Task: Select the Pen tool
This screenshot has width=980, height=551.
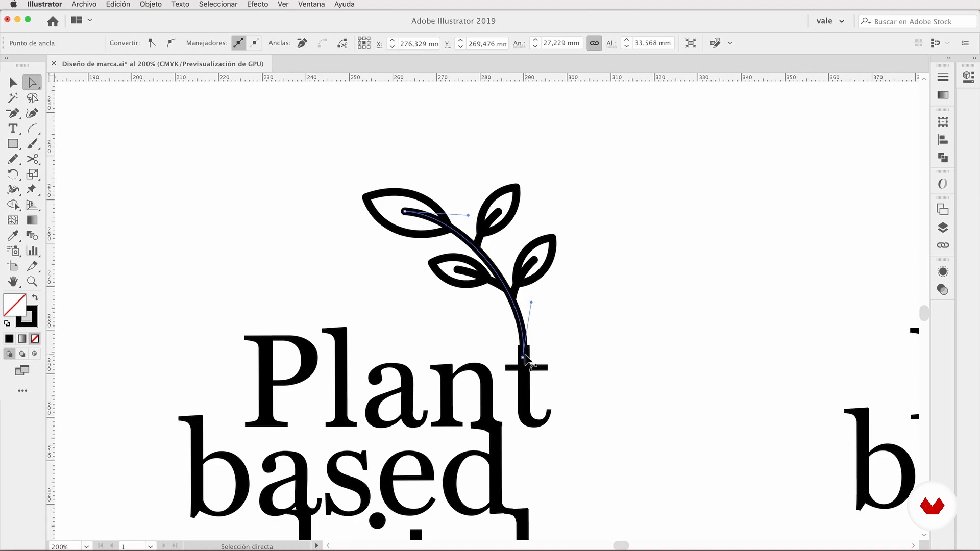Action: coord(13,113)
